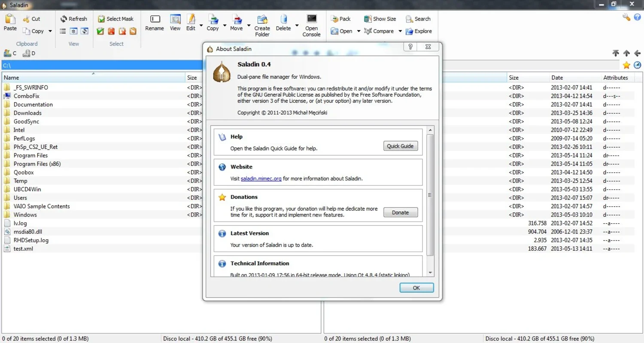Click the go-to-root directory arrow icon

pyautogui.click(x=616, y=53)
